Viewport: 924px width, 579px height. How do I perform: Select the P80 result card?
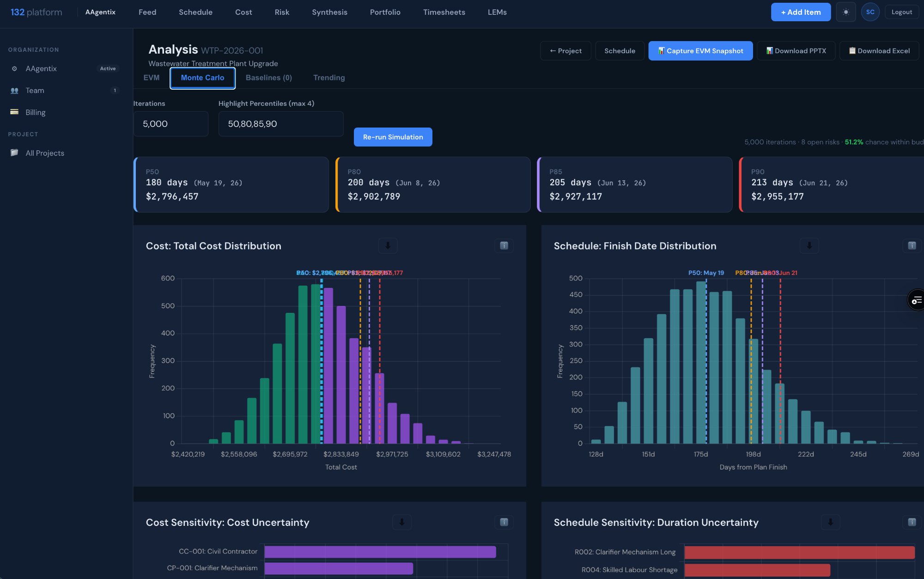[x=432, y=184]
